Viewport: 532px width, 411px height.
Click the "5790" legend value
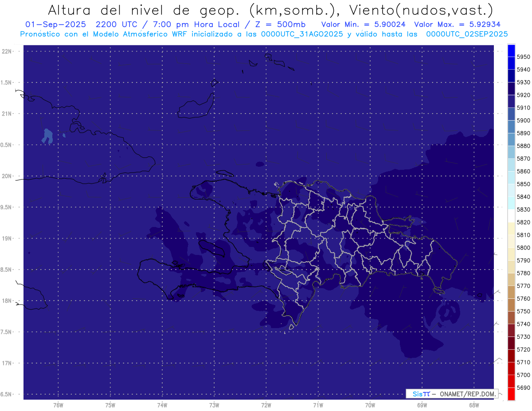[523, 260]
